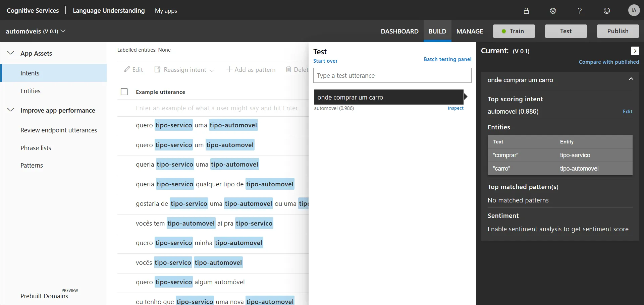
Task: Click Edit next to top scoring intent
Action: tap(628, 112)
